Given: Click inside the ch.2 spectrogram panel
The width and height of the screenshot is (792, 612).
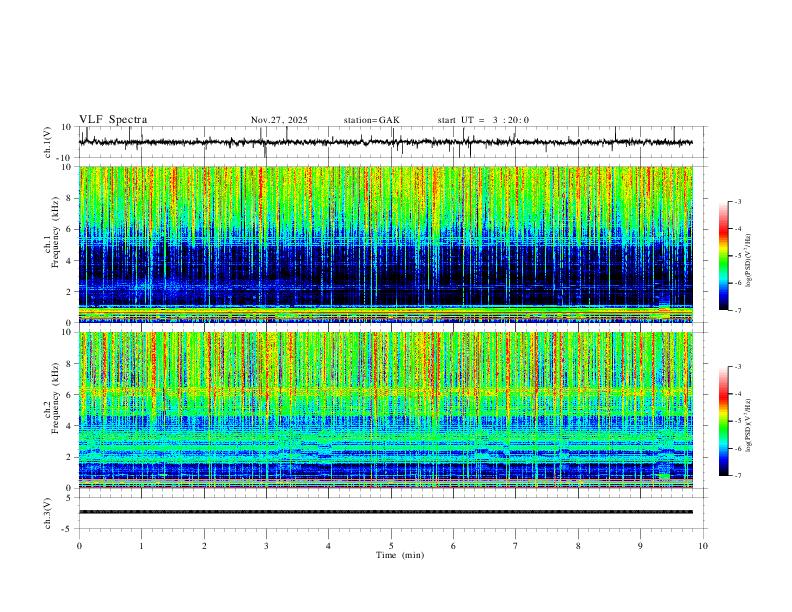Looking at the screenshot, I should click(x=385, y=410).
